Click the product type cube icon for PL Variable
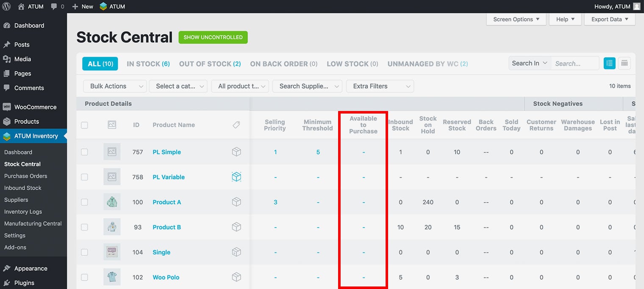 [236, 177]
